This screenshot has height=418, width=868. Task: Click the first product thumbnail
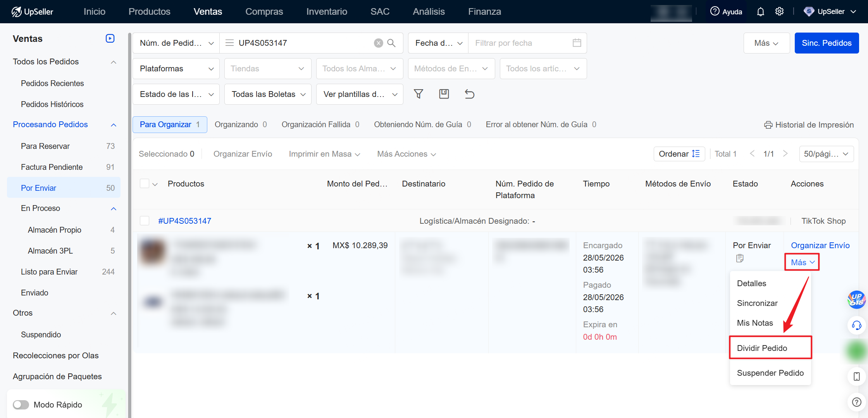click(x=152, y=252)
